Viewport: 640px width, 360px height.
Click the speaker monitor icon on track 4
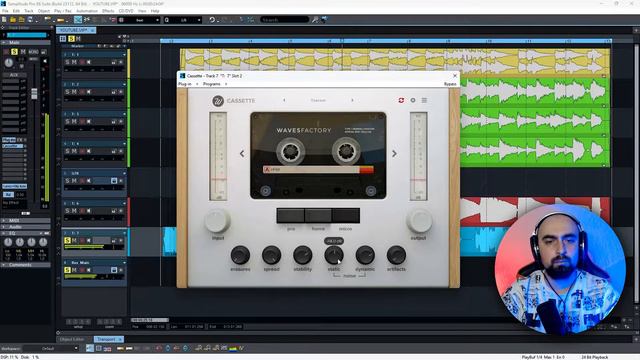pos(89,151)
